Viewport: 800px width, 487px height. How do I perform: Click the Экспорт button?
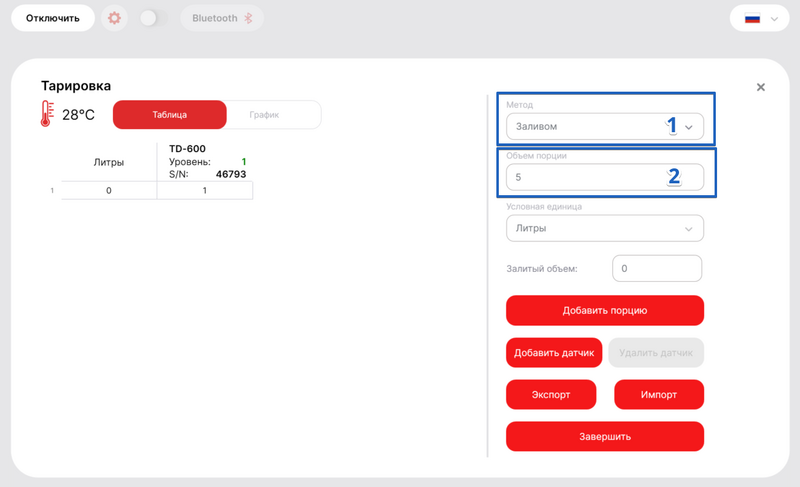[x=551, y=394]
